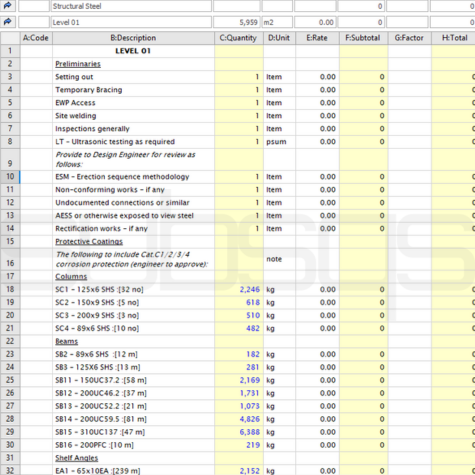
Task: Select Non-conforming works - if any cell
Action: pos(133,190)
